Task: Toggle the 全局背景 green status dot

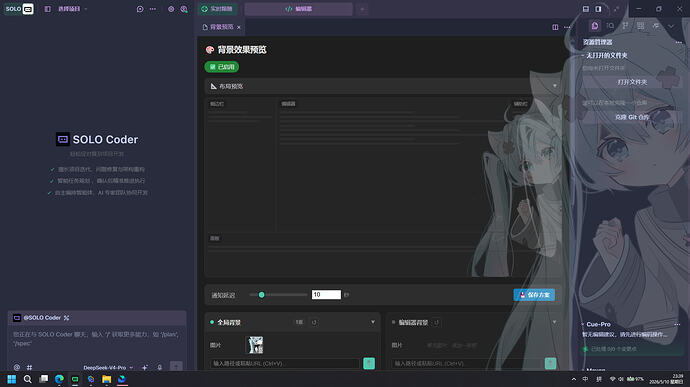Action: click(x=212, y=322)
